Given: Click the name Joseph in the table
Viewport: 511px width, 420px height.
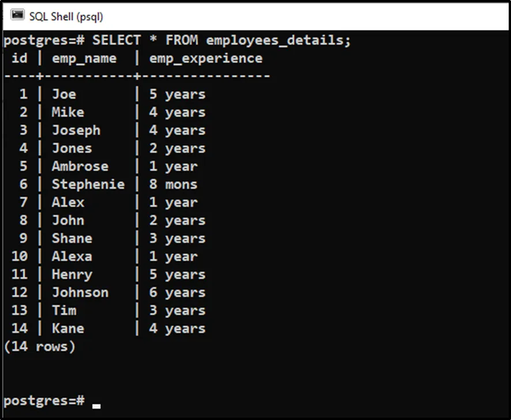Looking at the screenshot, I should pyautogui.click(x=76, y=130).
